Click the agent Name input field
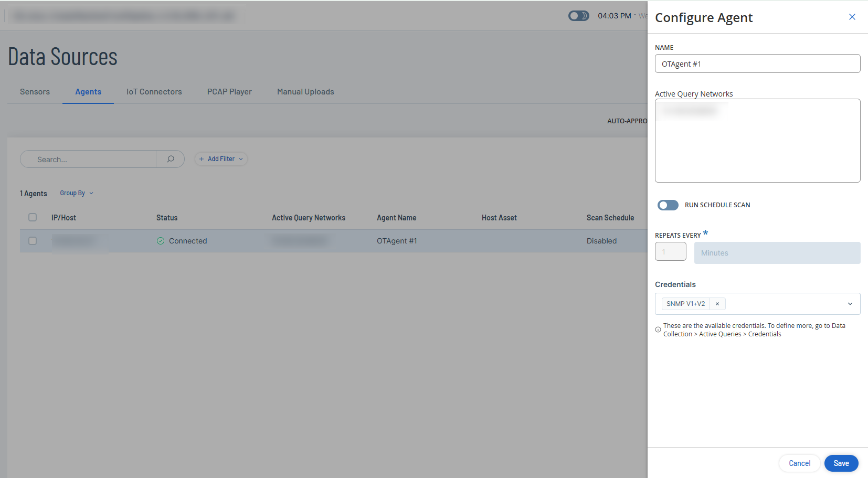 coord(757,64)
